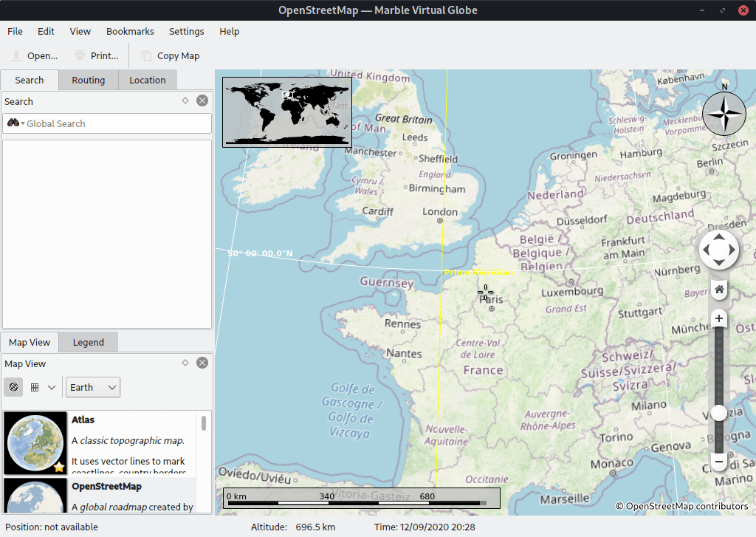756x537 pixels.
Task: Pan the map left with navigation arrow
Action: [707, 250]
